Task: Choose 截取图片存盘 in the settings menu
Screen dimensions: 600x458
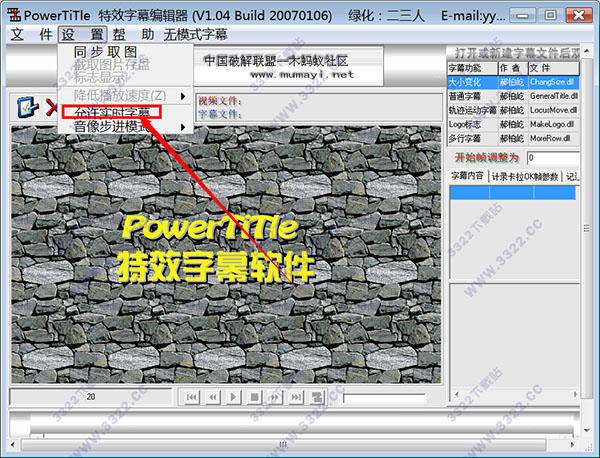Action: click(x=111, y=64)
